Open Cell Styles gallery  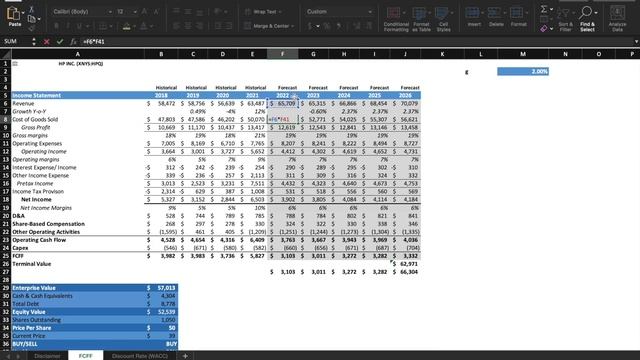[443, 19]
